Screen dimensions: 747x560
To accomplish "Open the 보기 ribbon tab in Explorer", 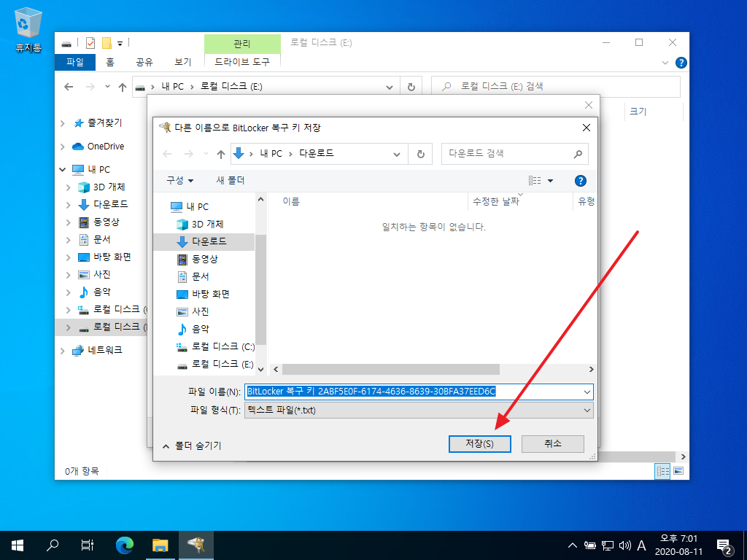I will tap(182, 62).
